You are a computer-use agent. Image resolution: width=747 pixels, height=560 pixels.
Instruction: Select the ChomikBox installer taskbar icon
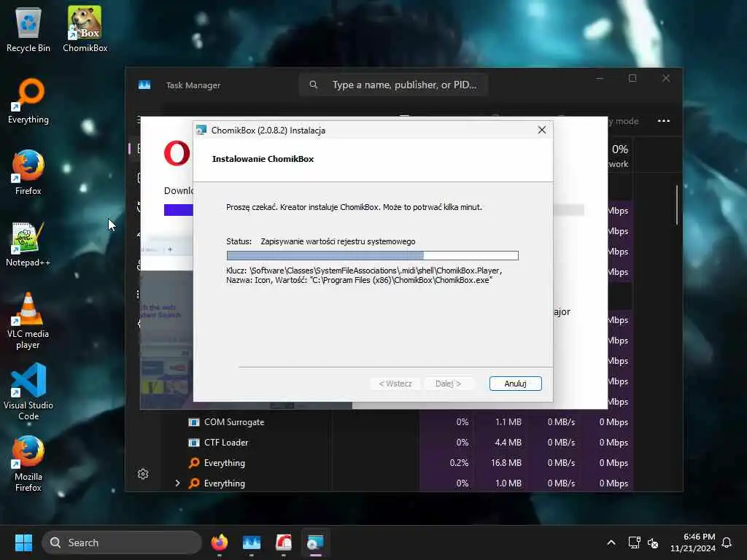315,542
